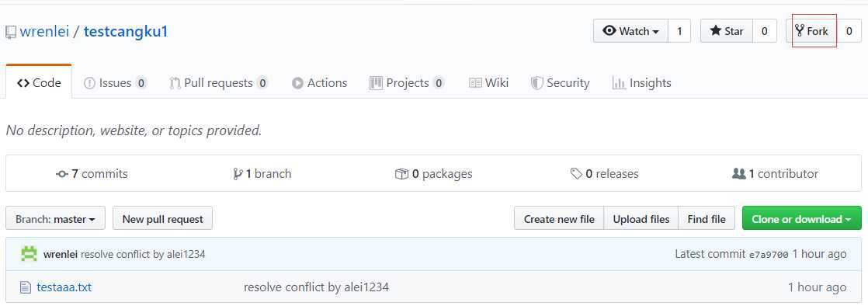Click the releases tag icon

(x=576, y=174)
